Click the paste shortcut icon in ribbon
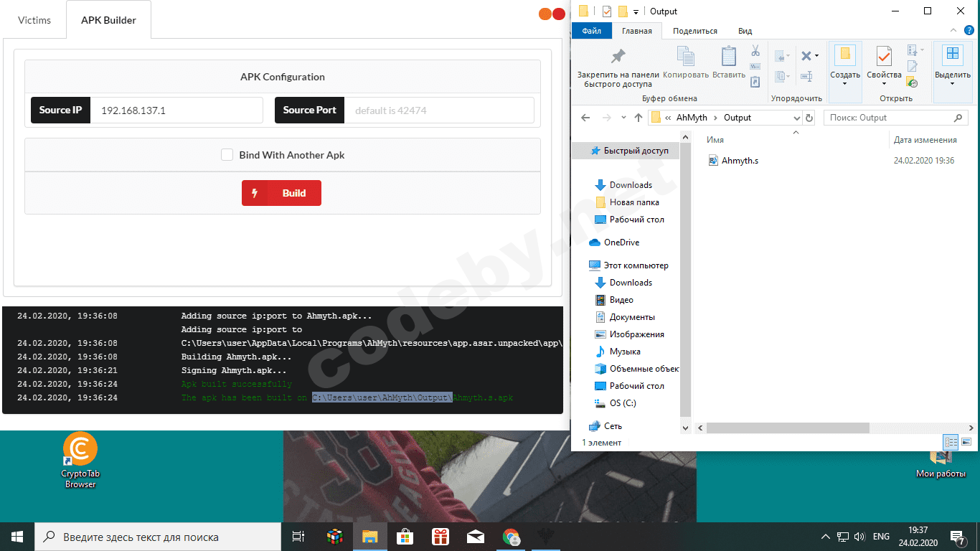980x551 pixels. click(755, 82)
